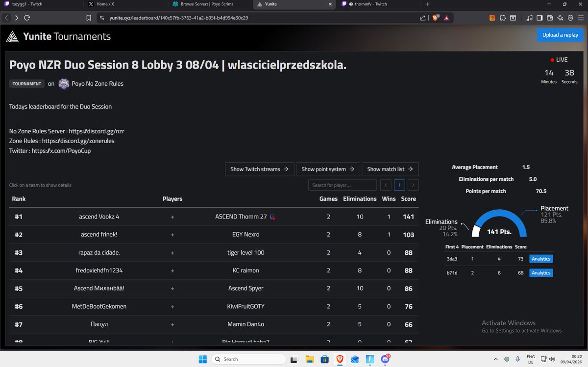Open Outlook from the taskbar
The height and width of the screenshot is (367, 588).
coord(355,359)
